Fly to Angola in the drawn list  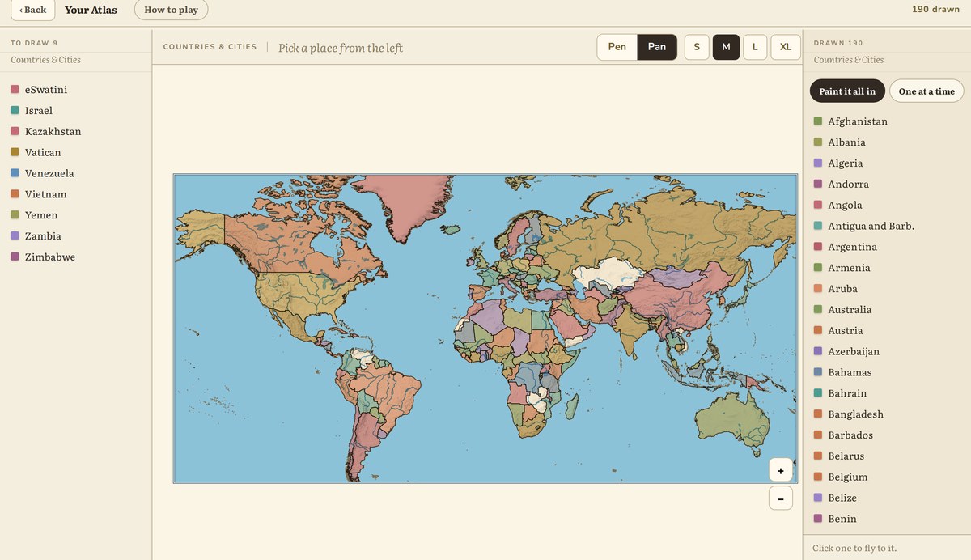point(887,206)
